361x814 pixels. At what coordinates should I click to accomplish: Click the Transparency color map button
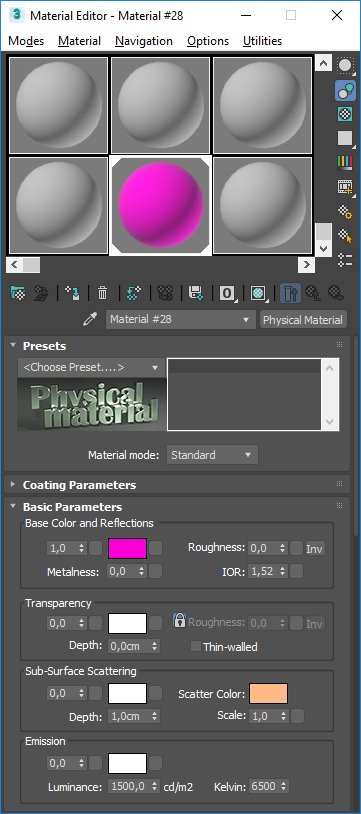click(156, 623)
